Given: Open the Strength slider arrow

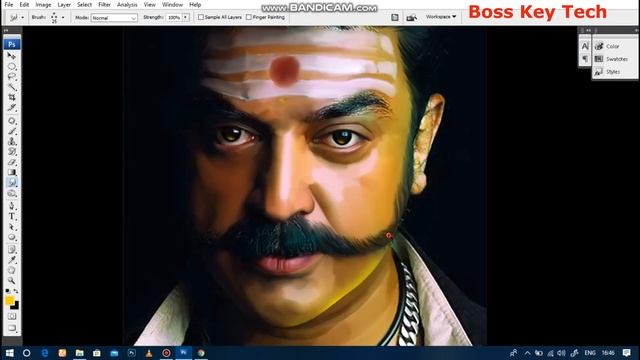Looking at the screenshot, I should (186, 18).
